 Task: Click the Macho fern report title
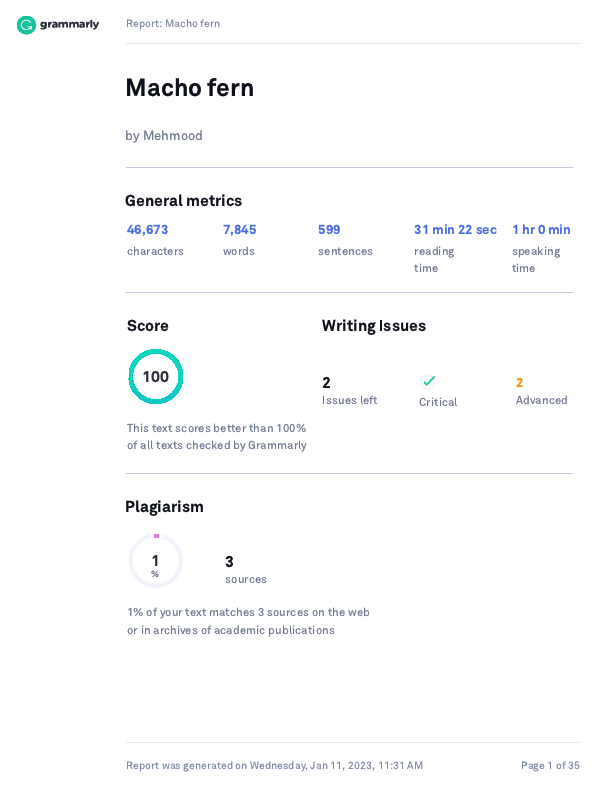coord(189,87)
